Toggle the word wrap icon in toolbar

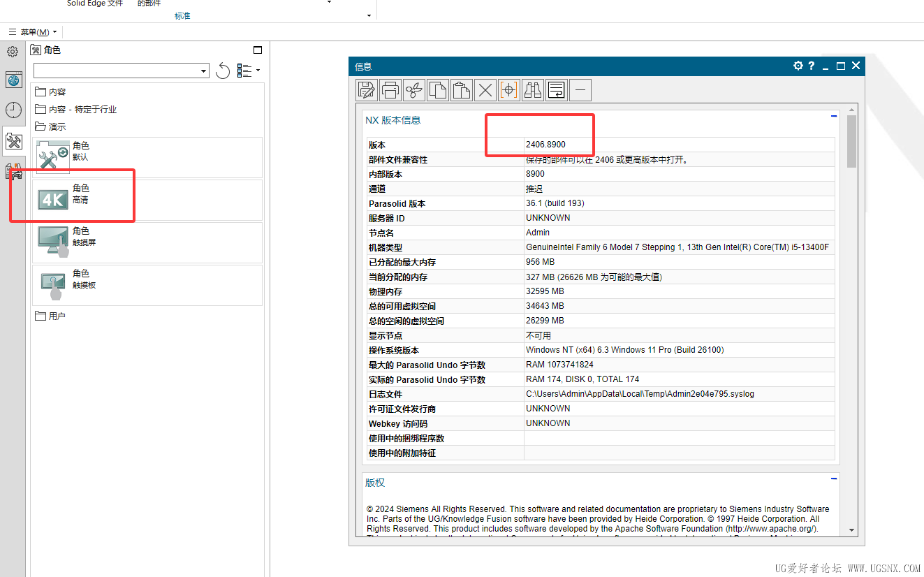(x=557, y=89)
